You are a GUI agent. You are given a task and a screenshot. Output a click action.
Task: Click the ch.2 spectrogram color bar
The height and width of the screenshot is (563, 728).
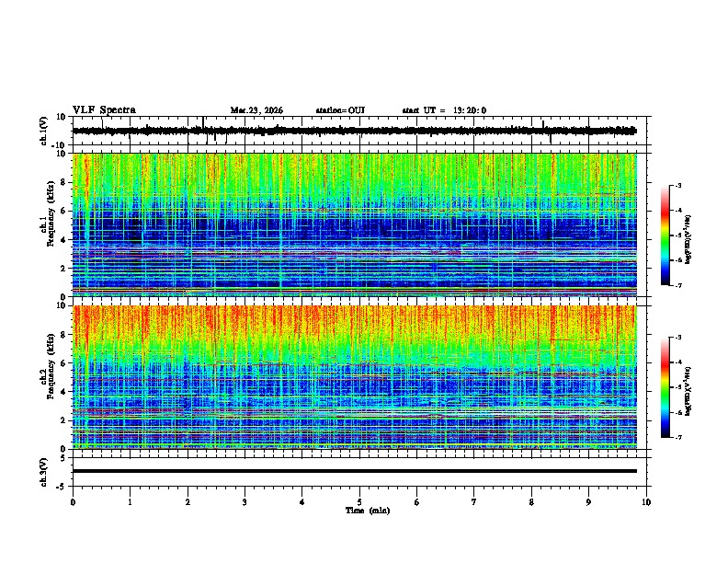665,387
